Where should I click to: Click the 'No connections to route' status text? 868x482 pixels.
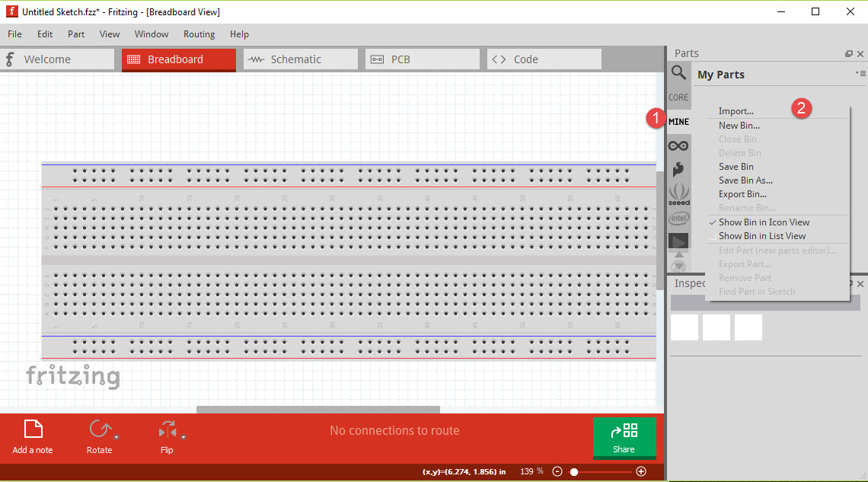tap(394, 430)
